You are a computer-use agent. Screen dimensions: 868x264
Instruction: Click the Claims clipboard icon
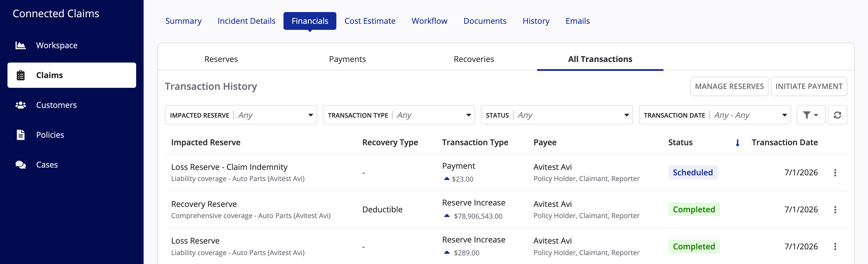coord(21,75)
